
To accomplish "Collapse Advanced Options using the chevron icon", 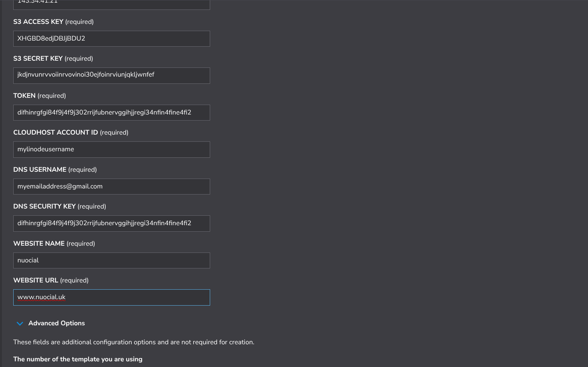I will (x=20, y=323).
